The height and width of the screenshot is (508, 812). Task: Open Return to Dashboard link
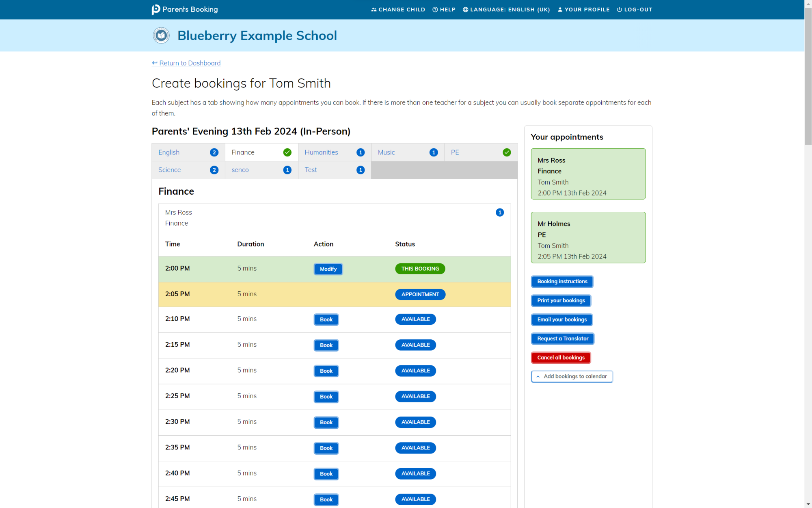[186, 63]
